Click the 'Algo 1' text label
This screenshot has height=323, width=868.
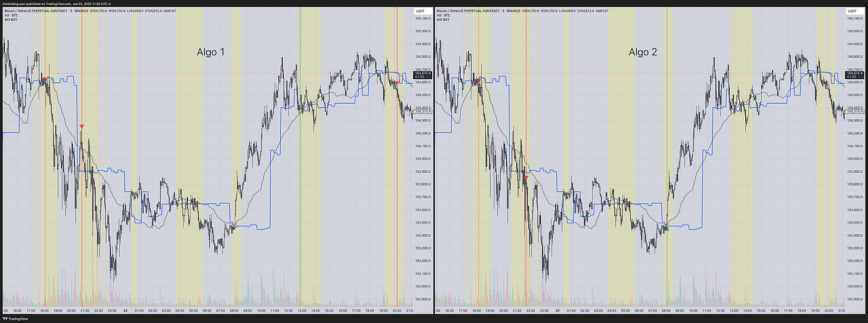click(210, 52)
